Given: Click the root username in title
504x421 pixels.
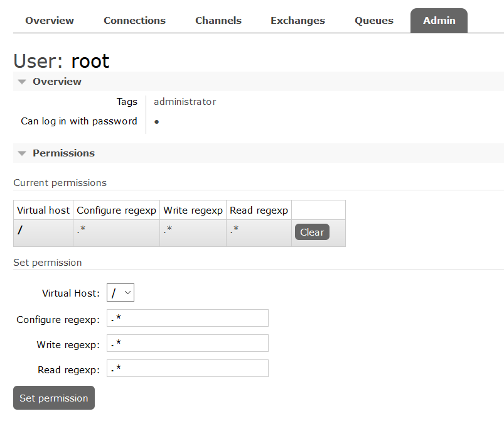Looking at the screenshot, I should pos(90,61).
